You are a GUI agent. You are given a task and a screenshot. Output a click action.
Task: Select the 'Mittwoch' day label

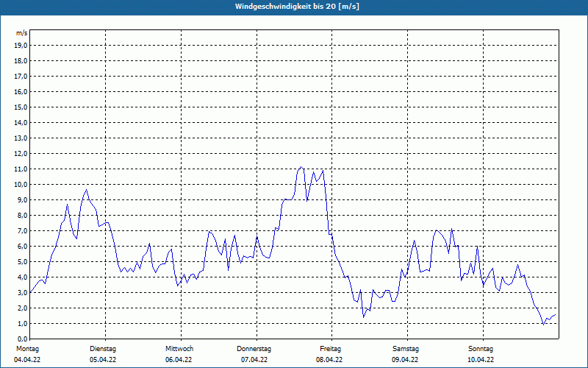pyautogui.click(x=179, y=349)
